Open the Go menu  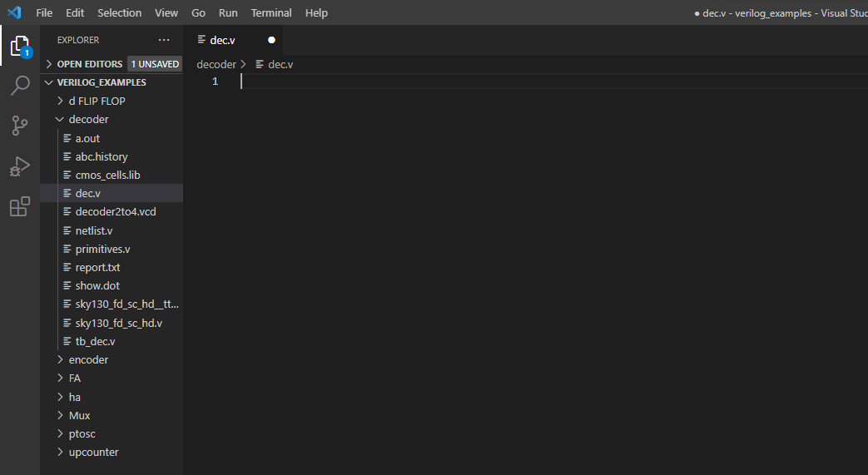pos(198,12)
